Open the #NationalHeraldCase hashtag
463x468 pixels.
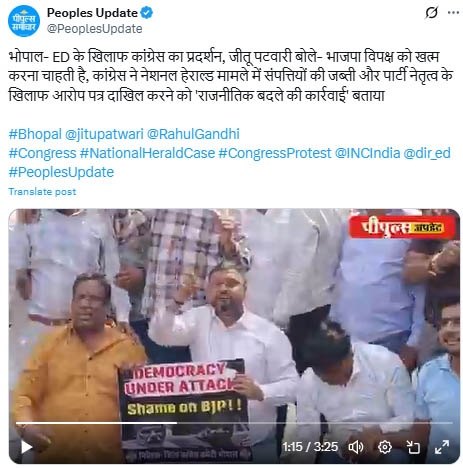pos(147,153)
